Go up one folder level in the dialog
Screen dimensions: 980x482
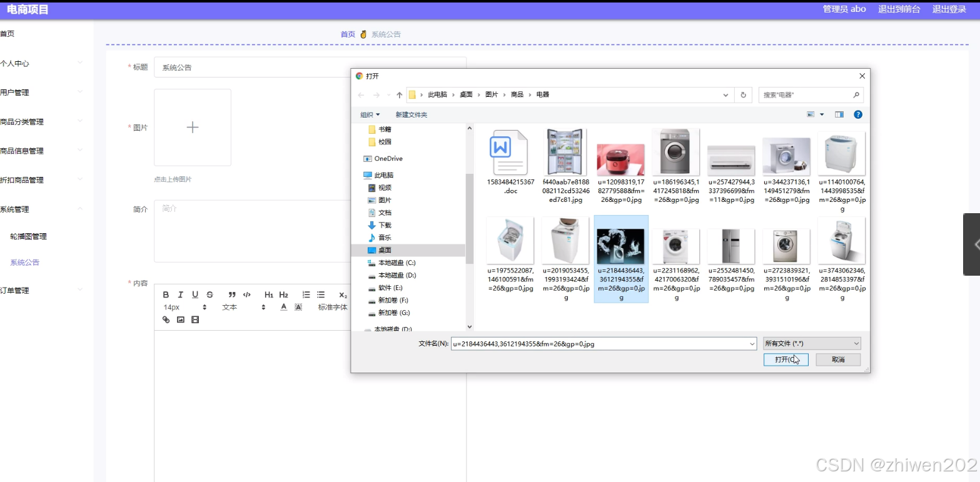(400, 95)
